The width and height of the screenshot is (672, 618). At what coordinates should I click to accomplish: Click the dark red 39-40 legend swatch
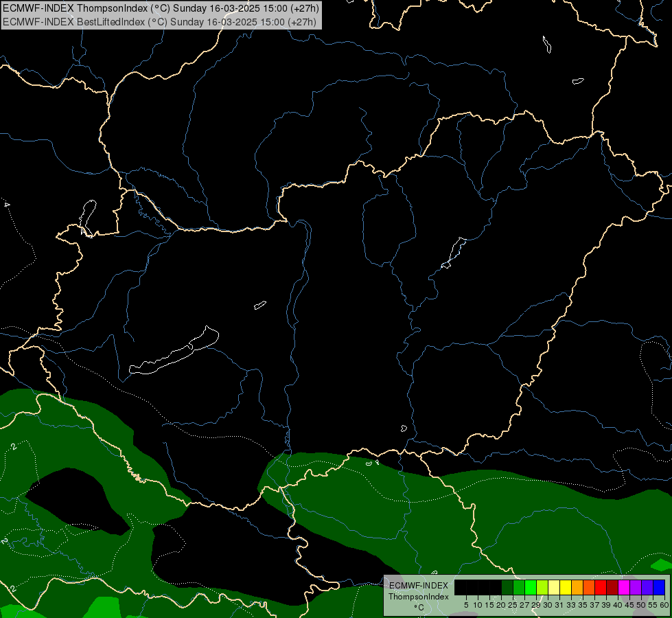(x=612, y=587)
